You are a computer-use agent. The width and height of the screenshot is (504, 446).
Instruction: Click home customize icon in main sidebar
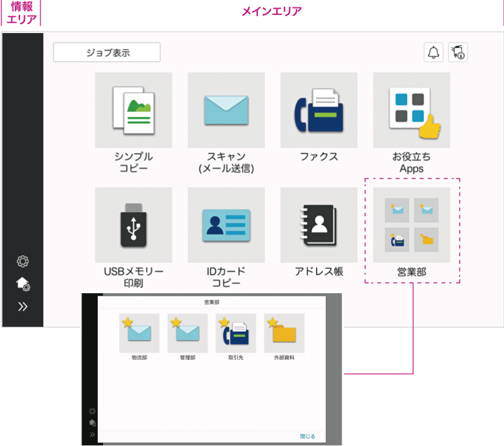[x=23, y=284]
